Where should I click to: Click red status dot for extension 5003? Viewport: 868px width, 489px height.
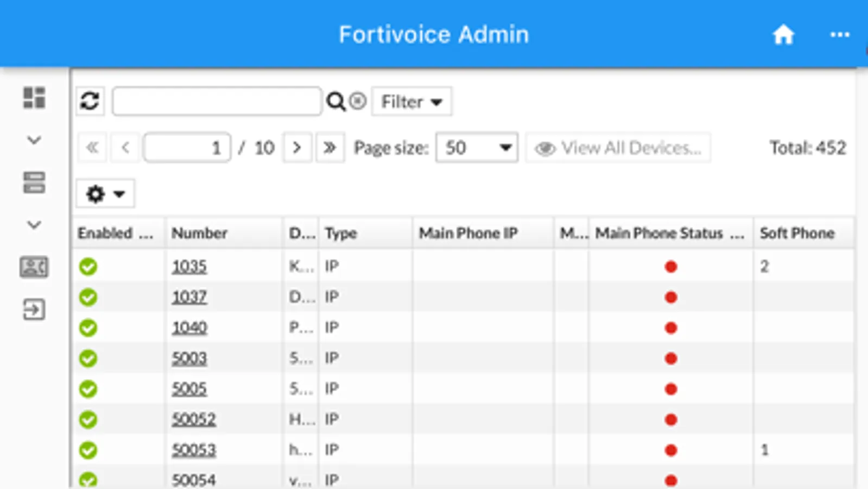[671, 359]
